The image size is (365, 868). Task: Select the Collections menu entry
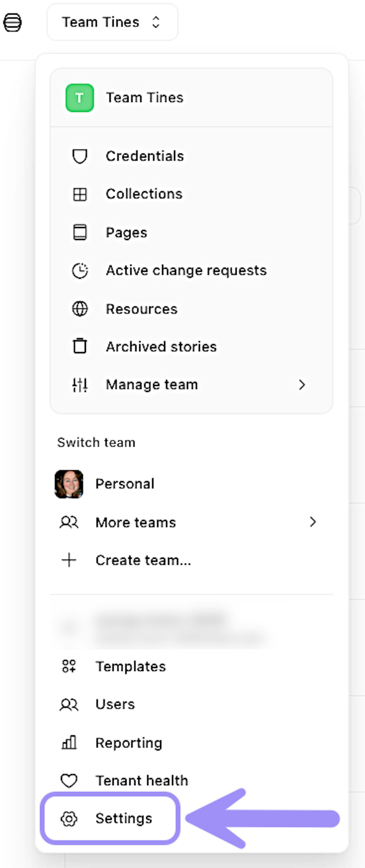point(144,195)
